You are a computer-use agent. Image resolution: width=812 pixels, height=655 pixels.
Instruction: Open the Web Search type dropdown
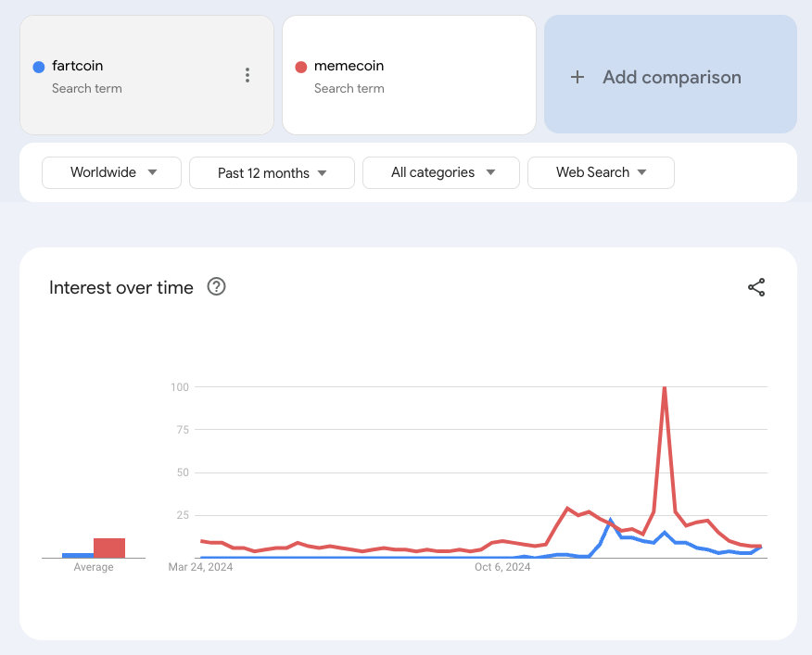point(601,172)
